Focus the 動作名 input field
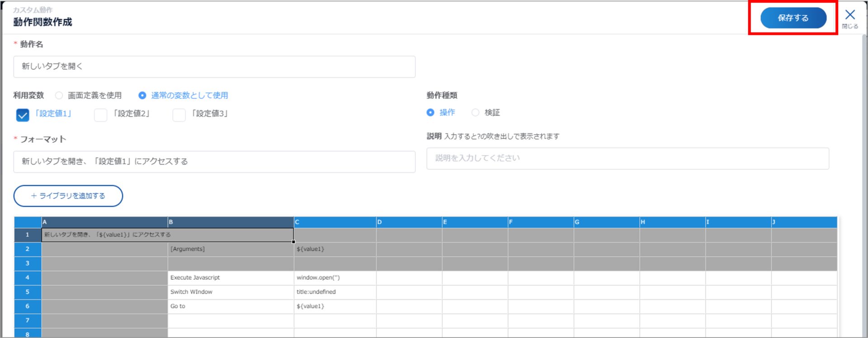This screenshot has width=868, height=338. coord(214,67)
